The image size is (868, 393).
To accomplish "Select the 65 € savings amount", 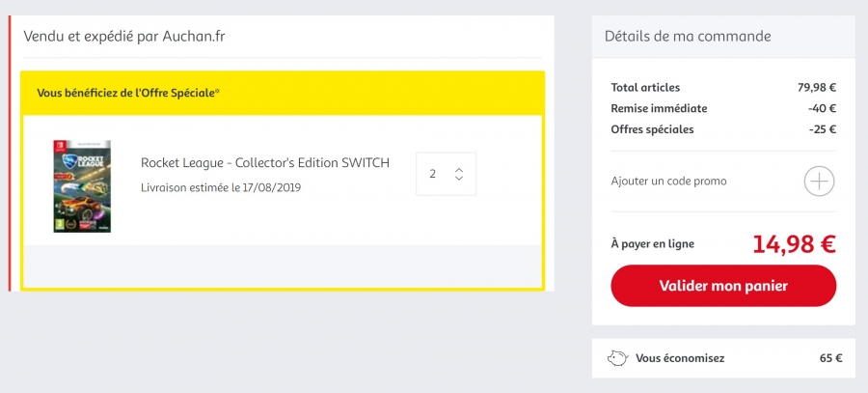I will click(831, 358).
